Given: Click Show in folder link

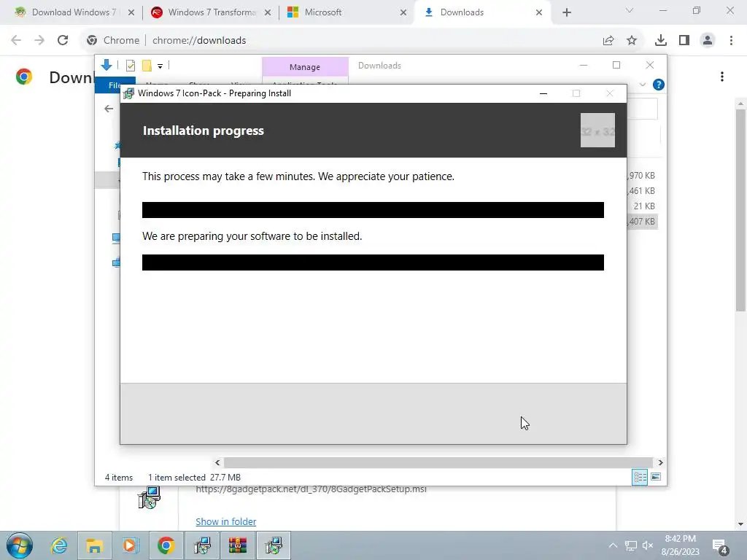Looking at the screenshot, I should point(226,521).
